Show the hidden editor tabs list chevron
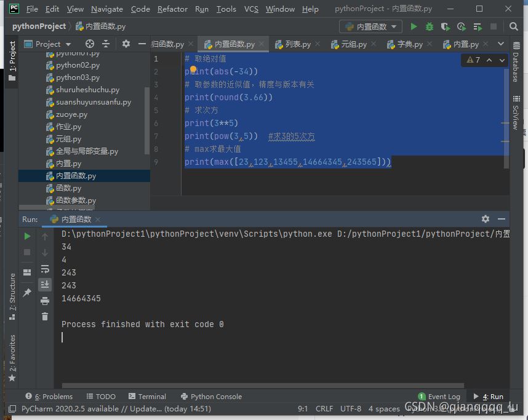 point(500,44)
